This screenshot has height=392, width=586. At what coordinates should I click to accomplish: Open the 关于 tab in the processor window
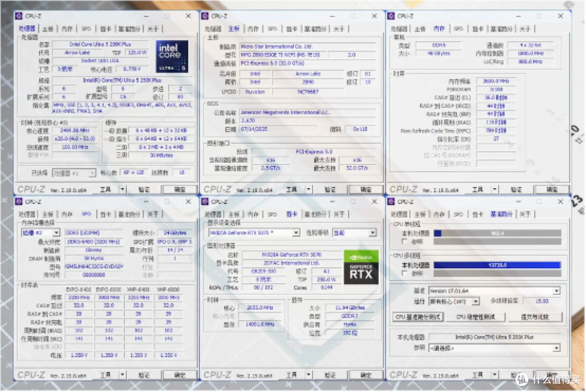click(x=152, y=29)
